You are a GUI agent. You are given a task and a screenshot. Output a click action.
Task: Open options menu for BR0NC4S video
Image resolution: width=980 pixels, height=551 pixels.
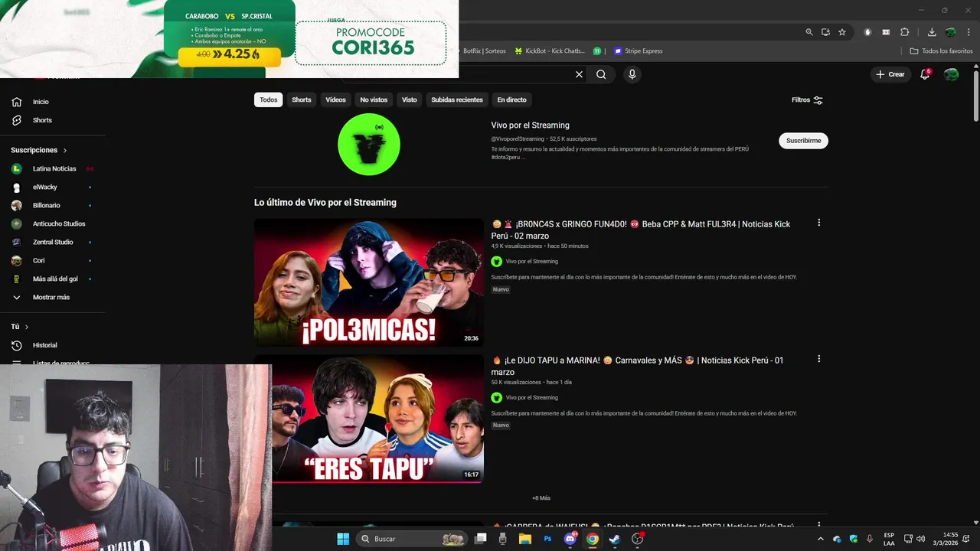coord(818,223)
